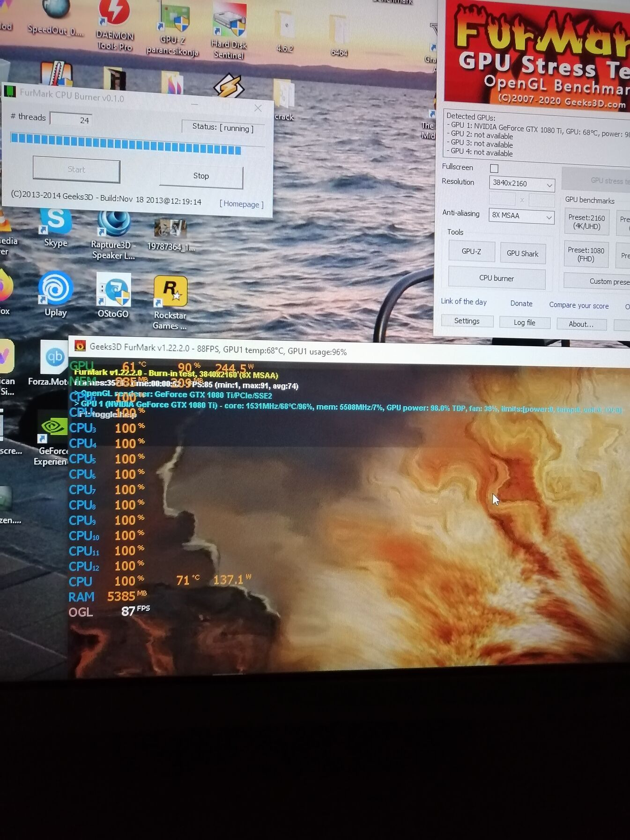The width and height of the screenshot is (630, 840).
Task: Click the GPU-Z tool button in FurMark
Action: 471,251
